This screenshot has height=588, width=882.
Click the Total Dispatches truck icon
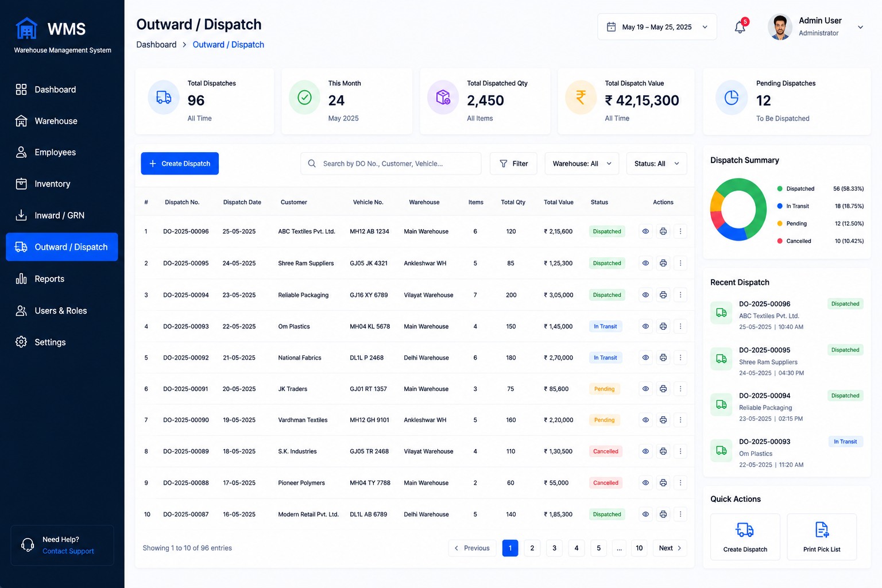coord(164,98)
